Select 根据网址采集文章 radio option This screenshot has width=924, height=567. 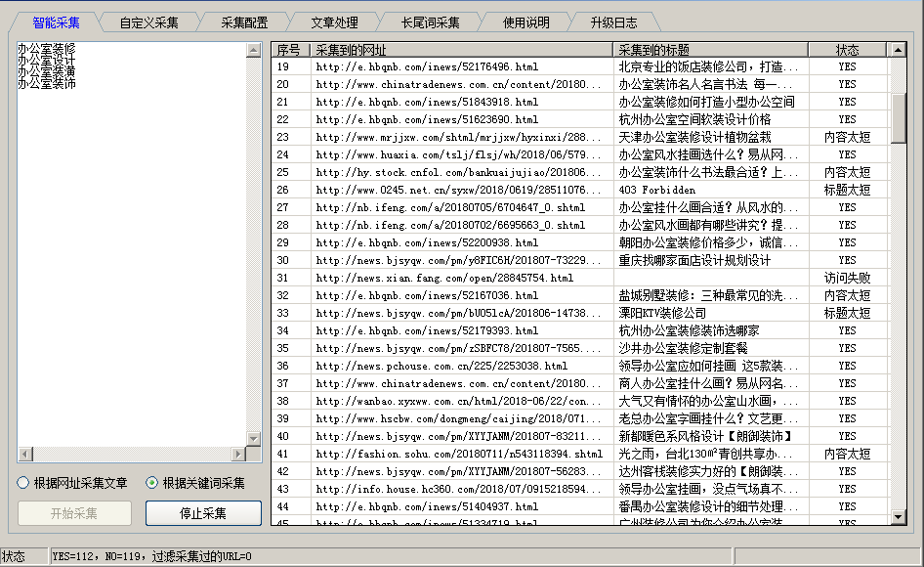(24, 483)
